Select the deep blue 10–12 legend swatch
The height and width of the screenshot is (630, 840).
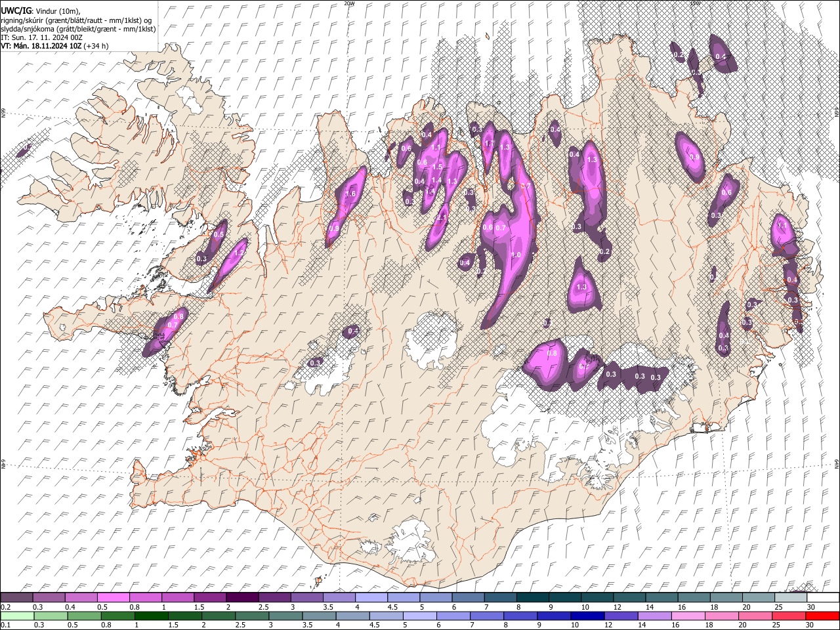tap(586, 616)
